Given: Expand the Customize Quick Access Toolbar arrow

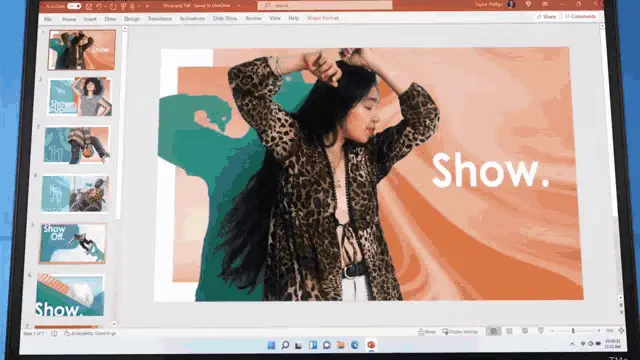Looking at the screenshot, I should coord(147,7).
